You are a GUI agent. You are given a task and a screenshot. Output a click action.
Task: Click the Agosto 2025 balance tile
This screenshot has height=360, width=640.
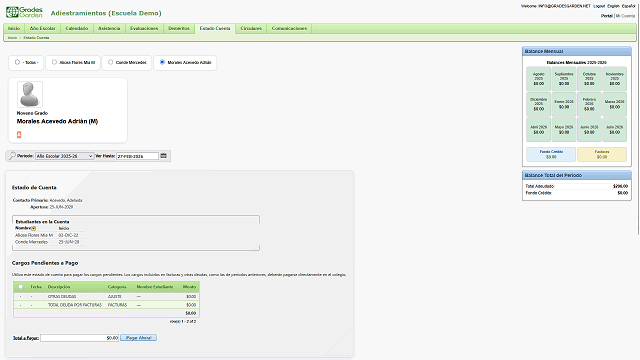[538, 79]
